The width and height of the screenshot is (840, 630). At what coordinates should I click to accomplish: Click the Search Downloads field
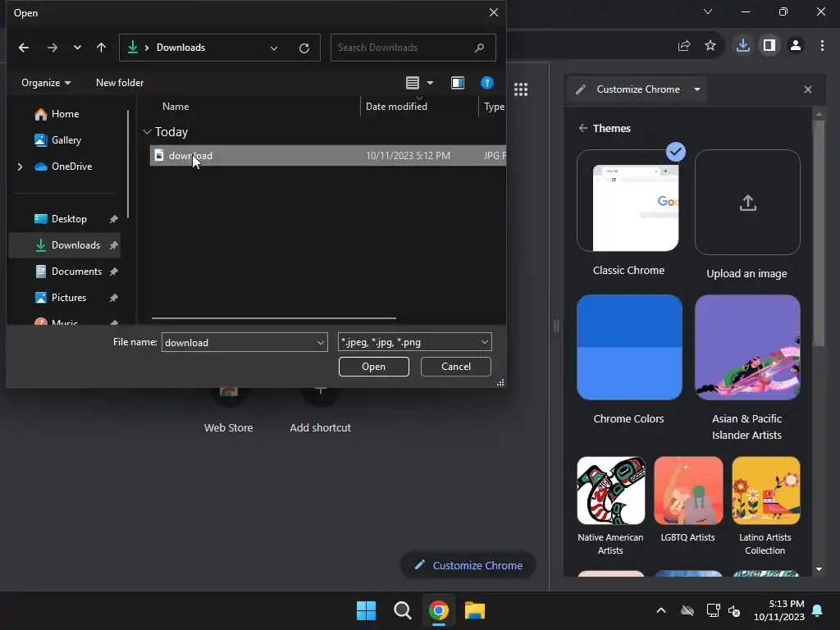(413, 48)
